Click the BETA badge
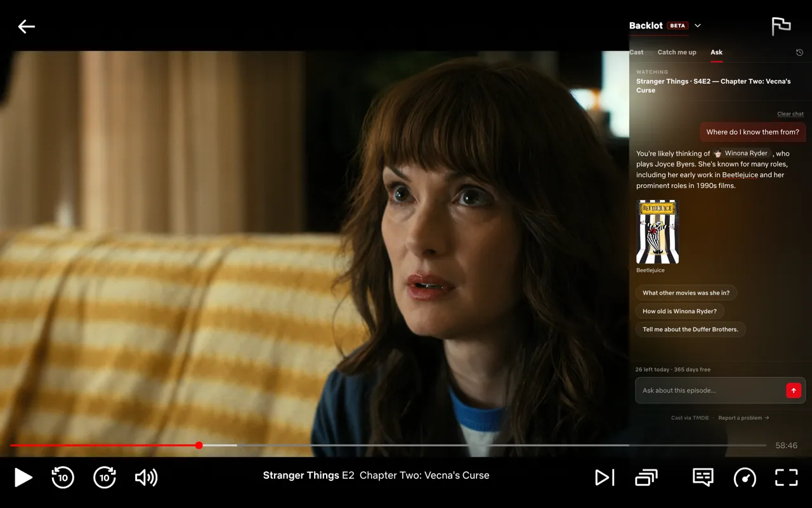The width and height of the screenshot is (812, 508). [678, 26]
